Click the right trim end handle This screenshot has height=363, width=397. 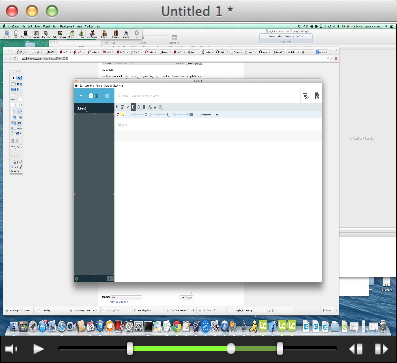[280, 349]
